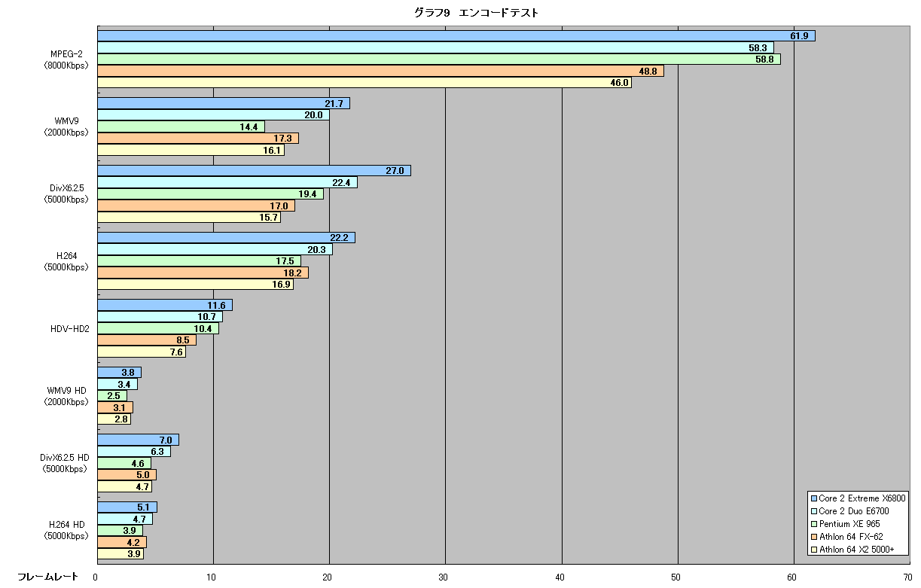
Task: Select the フレームレート axis title
Action: click(47, 577)
